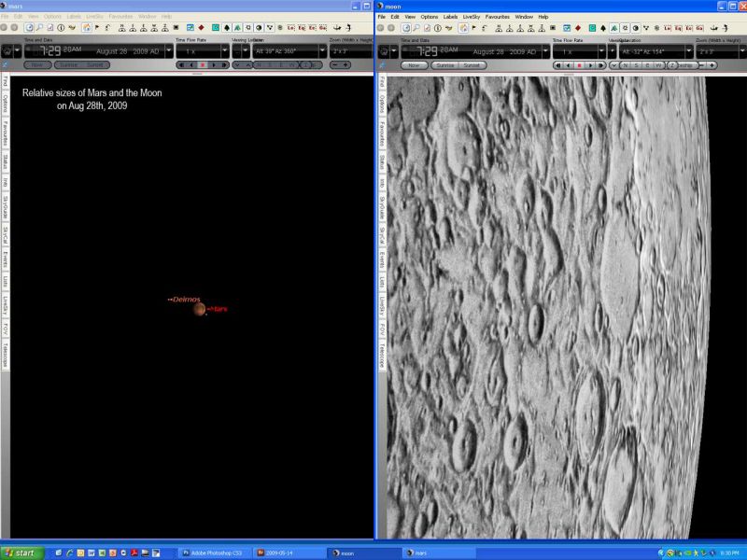Click the teal square icon in moon toolbar
The image size is (747, 560).
592,28
